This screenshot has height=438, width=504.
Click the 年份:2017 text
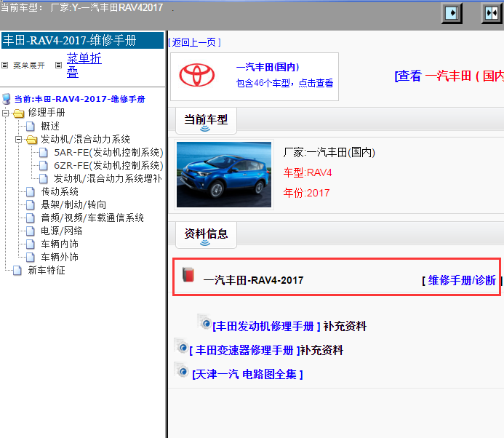tap(307, 193)
